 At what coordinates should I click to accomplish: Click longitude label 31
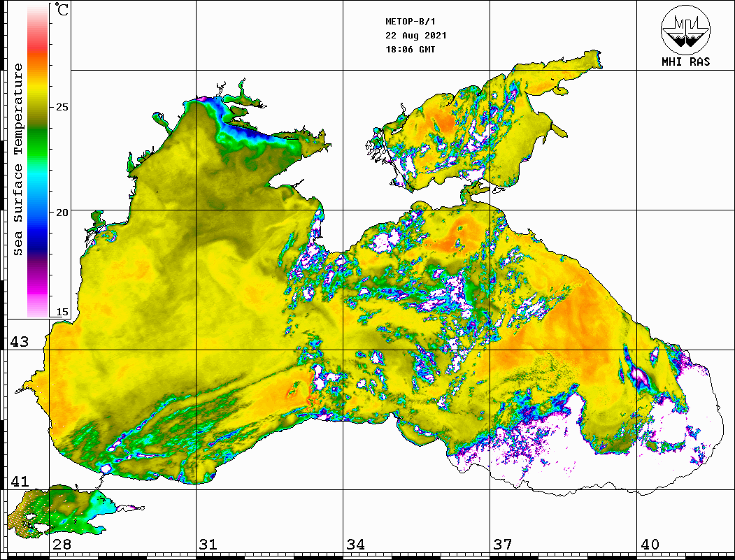pyautogui.click(x=208, y=545)
